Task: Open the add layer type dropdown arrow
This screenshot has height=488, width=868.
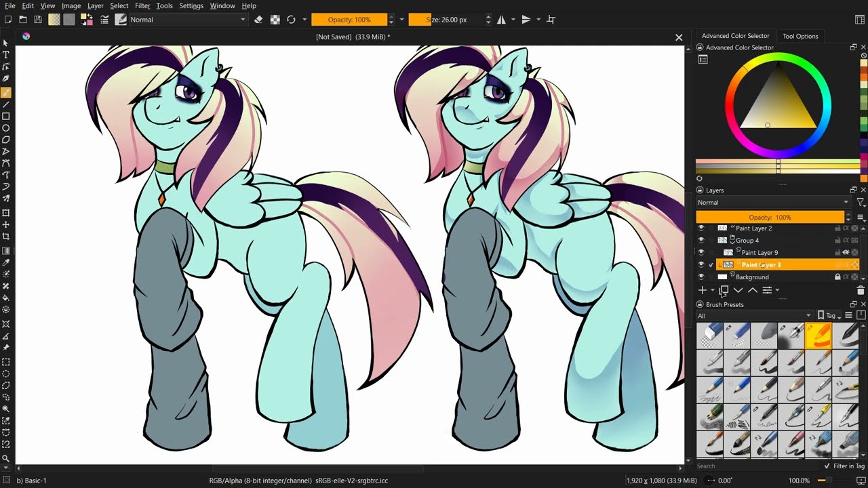Action: click(x=713, y=290)
